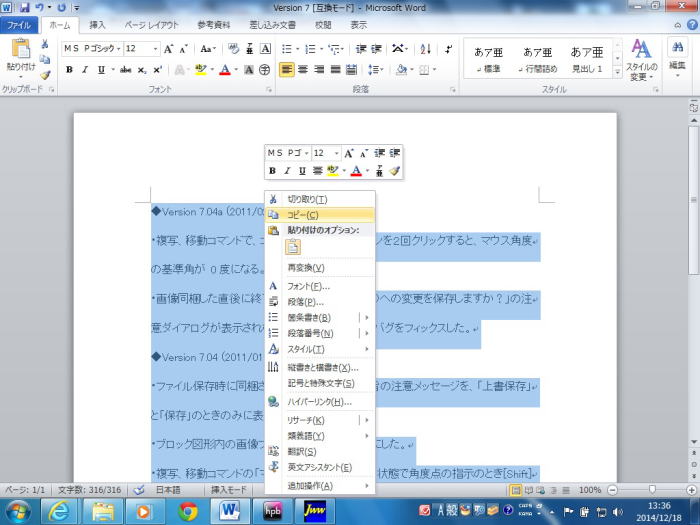Open Google Chrome from the taskbar
The image size is (700, 525).
(x=188, y=511)
